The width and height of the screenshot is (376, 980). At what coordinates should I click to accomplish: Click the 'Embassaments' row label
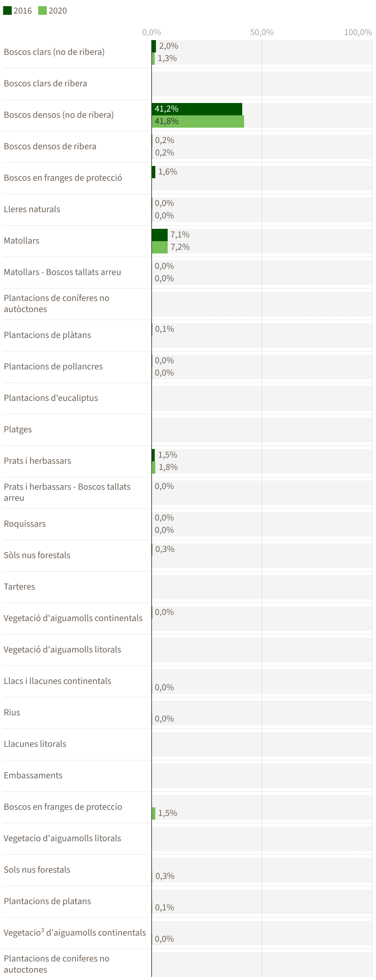point(33,775)
